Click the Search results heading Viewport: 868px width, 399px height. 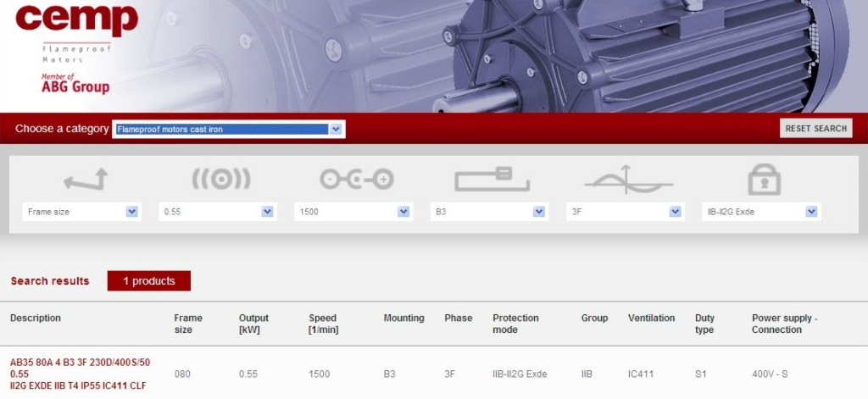coord(50,280)
